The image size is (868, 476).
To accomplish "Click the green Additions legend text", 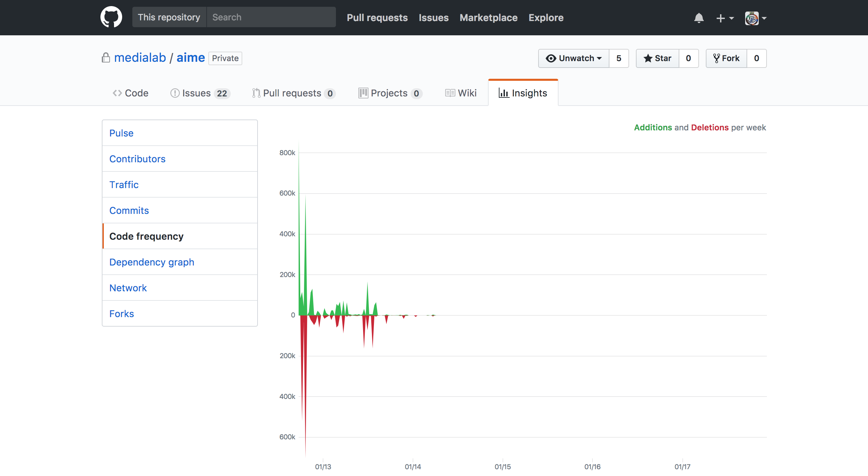I will (x=653, y=128).
